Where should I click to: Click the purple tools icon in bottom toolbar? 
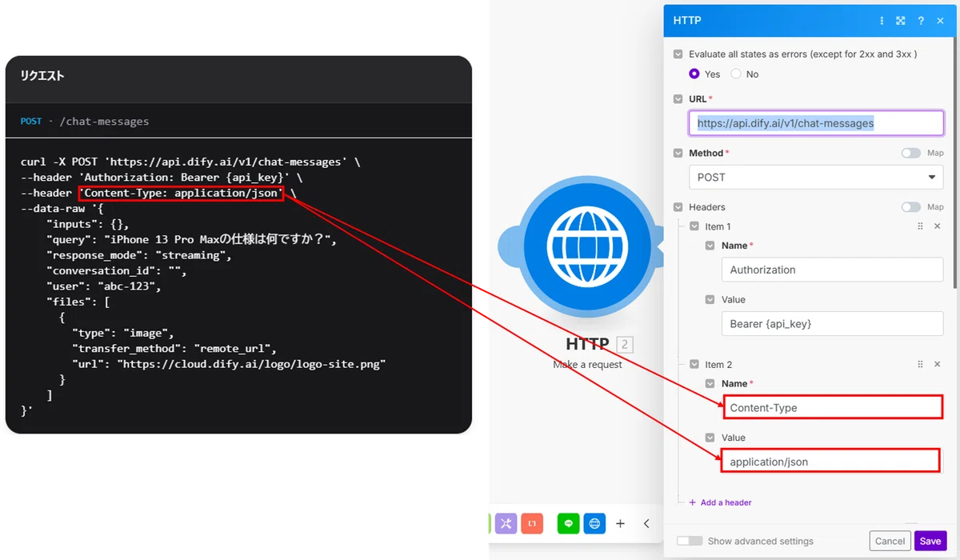click(x=506, y=523)
